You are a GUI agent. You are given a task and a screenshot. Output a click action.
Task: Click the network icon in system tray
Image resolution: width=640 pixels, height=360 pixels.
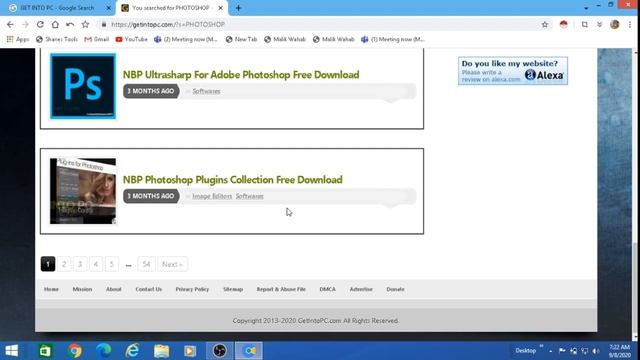585,351
